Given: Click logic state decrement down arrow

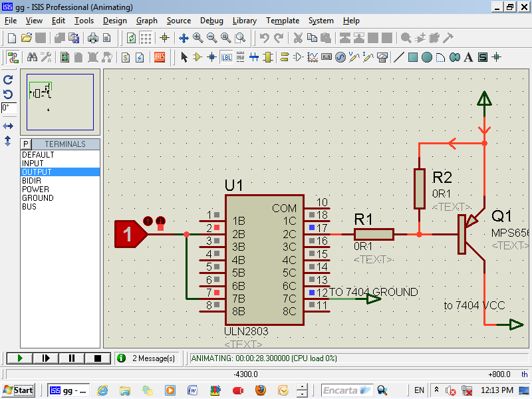Looking at the screenshot, I should click(160, 221).
